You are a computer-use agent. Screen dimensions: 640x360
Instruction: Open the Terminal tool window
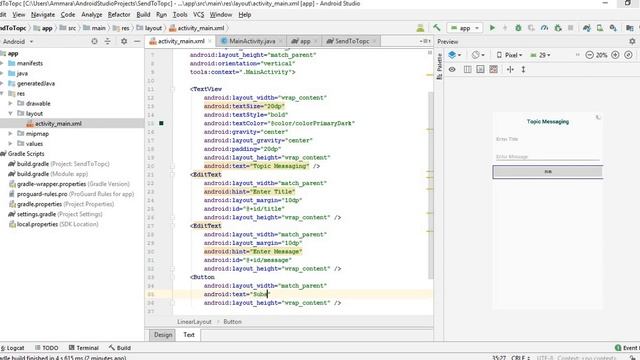tap(84, 348)
